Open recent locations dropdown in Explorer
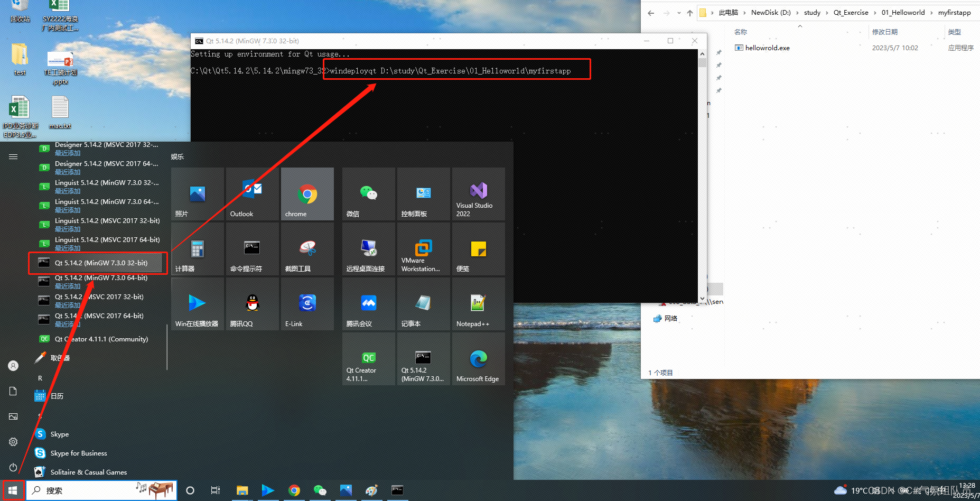This screenshot has width=980, height=501. (x=679, y=13)
